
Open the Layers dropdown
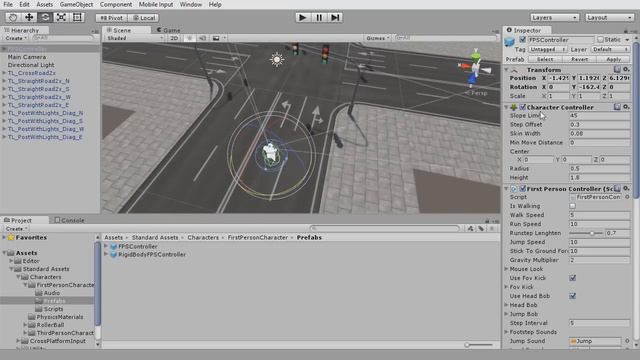[x=554, y=18]
